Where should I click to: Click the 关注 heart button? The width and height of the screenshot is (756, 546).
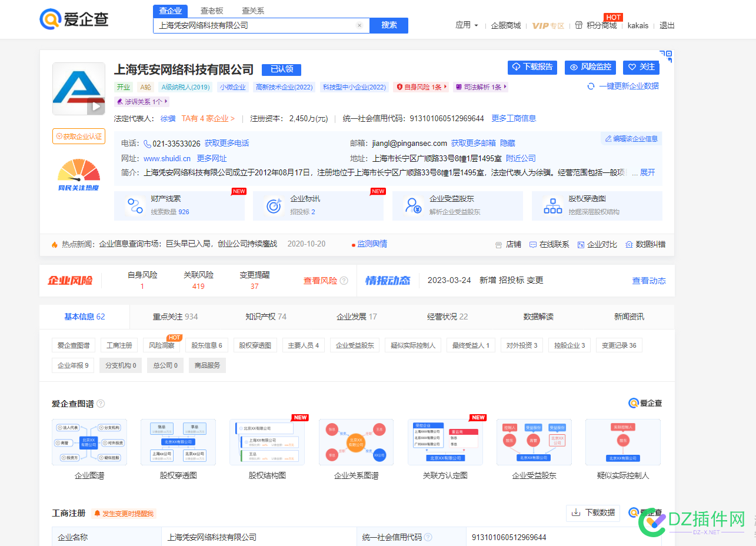(x=641, y=67)
